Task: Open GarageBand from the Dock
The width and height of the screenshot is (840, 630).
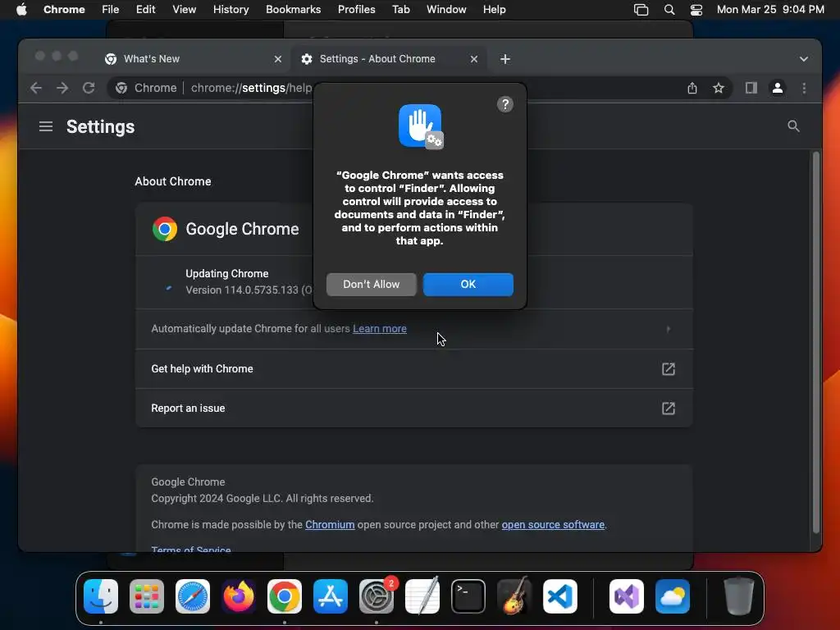Action: 514,596
